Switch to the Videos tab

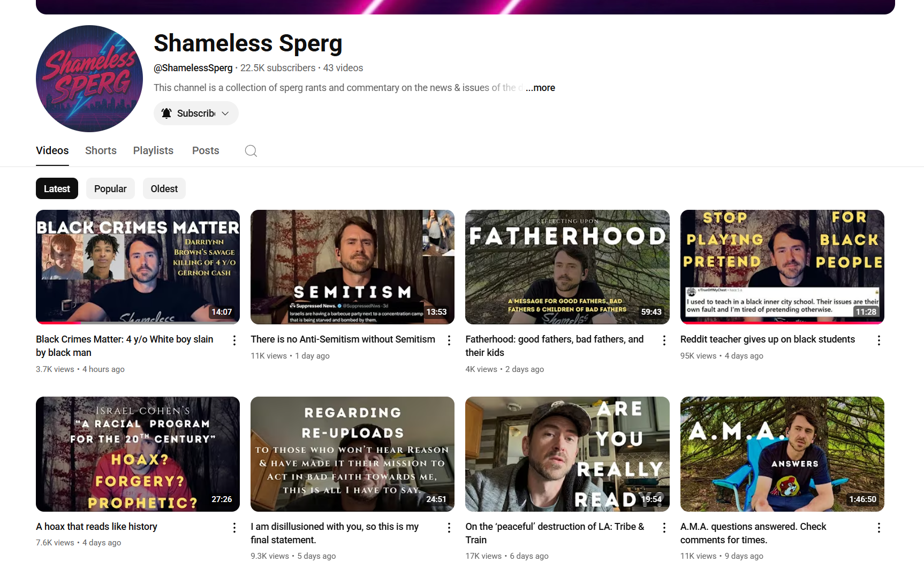pos(52,150)
